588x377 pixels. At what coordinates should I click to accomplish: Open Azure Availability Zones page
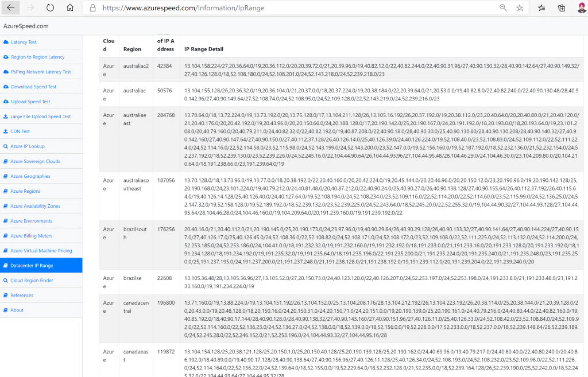coord(35,206)
